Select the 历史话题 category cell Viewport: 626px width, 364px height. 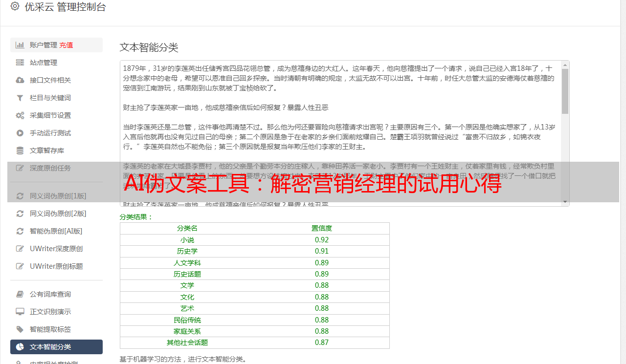187,274
